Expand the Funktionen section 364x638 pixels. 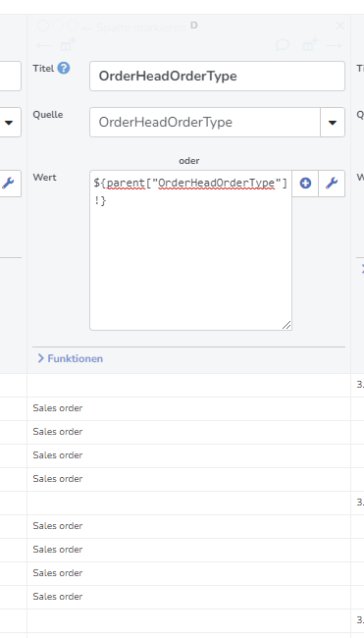point(70,358)
